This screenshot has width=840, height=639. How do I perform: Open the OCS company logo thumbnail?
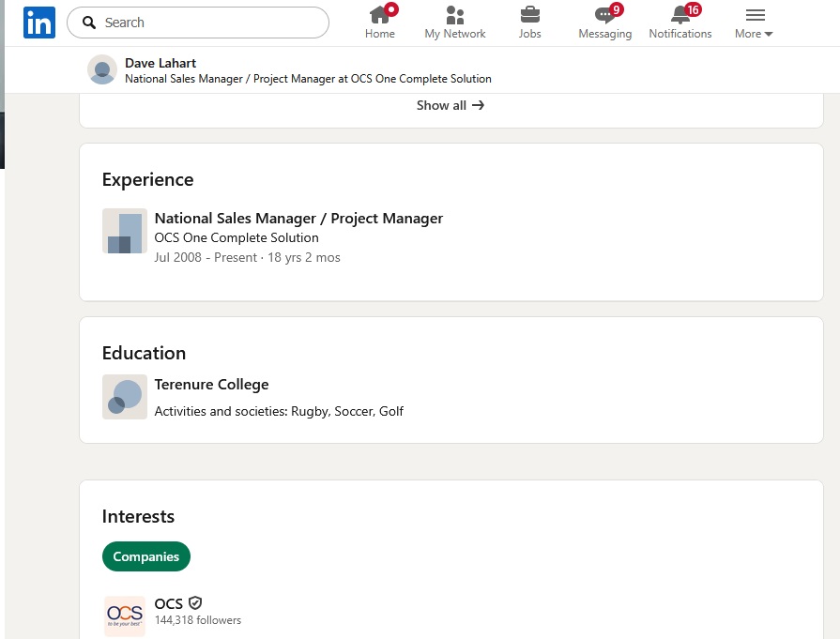[125, 616]
